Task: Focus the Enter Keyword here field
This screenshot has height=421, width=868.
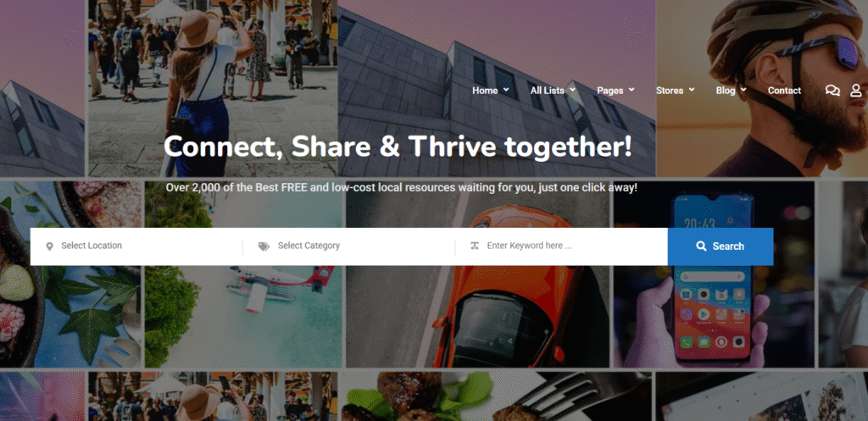Action: [561, 247]
